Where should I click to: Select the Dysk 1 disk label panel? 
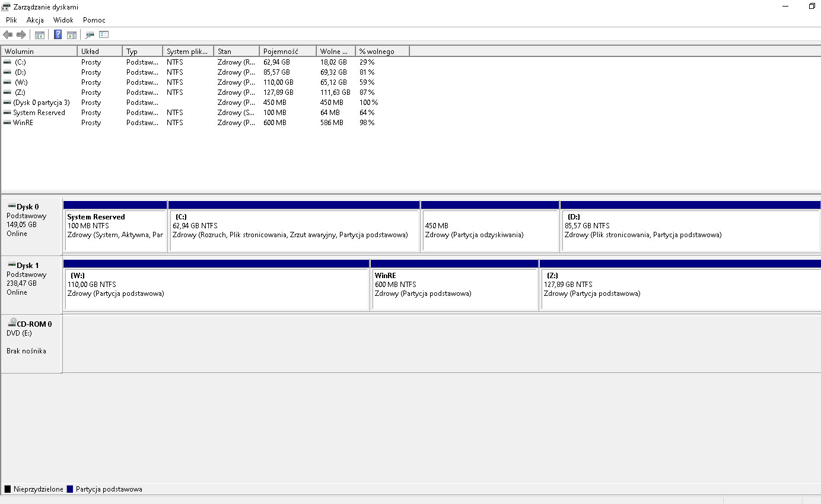pos(31,285)
